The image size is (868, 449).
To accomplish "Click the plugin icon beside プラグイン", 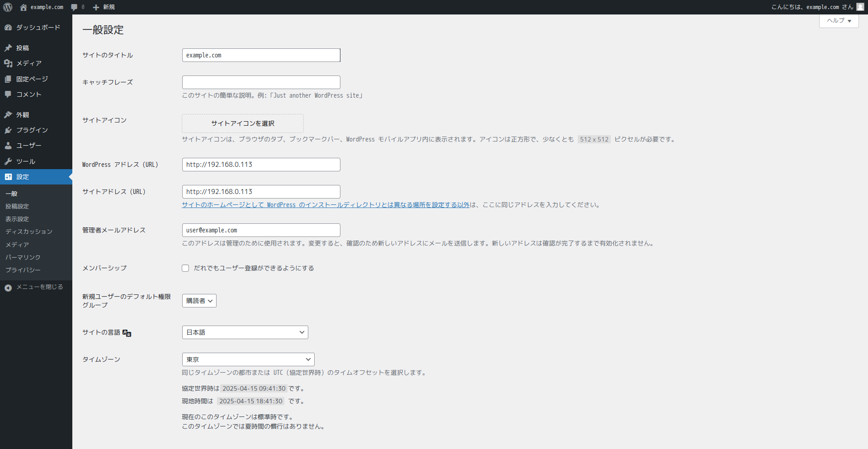I will point(8,130).
